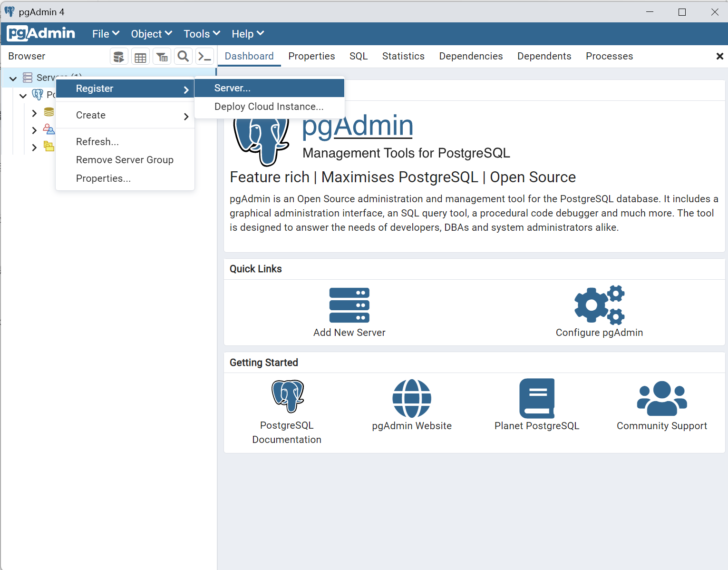Expand the Login/Group Roles node
The width and height of the screenshot is (728, 570).
coord(34,130)
